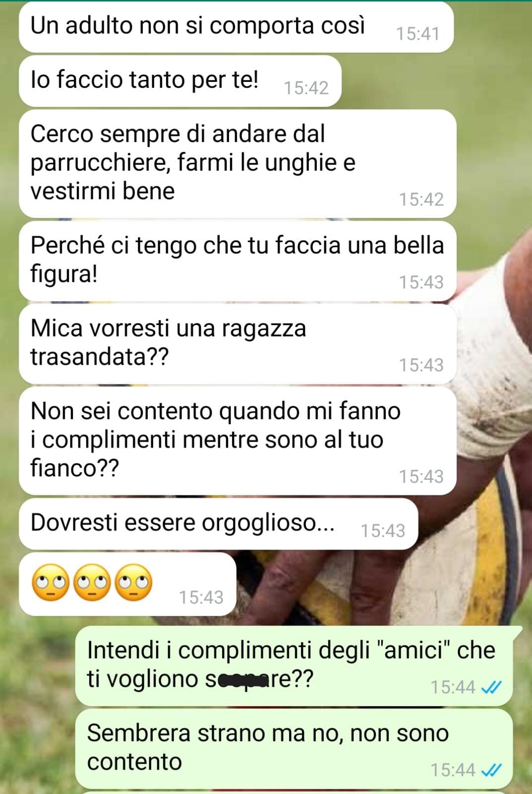Click the third eye-roll emoji
The width and height of the screenshot is (532, 794).
click(134, 583)
